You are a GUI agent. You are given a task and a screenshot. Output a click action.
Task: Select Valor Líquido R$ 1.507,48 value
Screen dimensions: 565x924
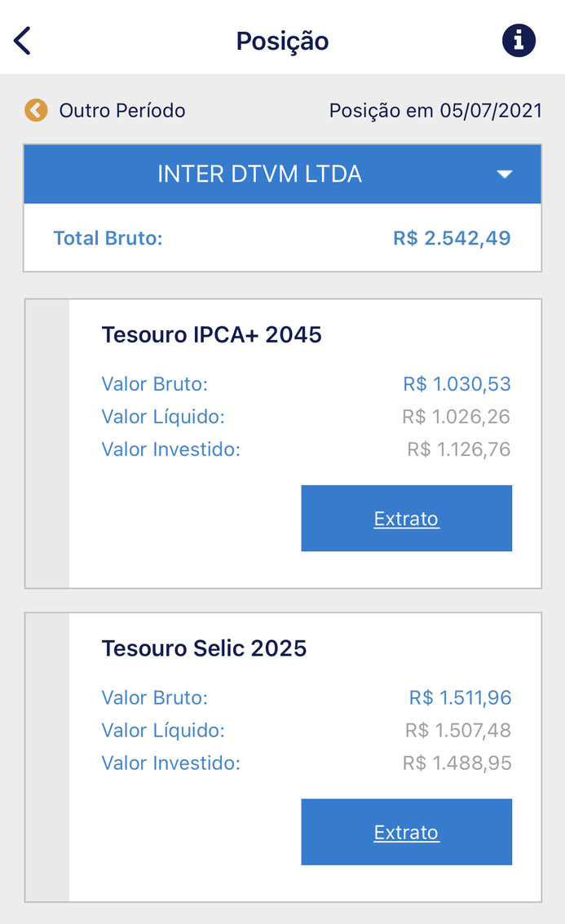pyautogui.click(x=457, y=730)
